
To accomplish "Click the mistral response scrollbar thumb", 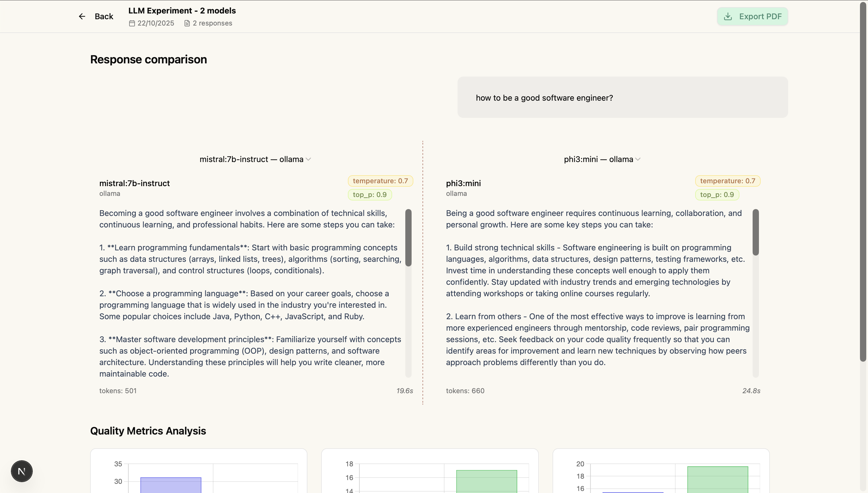I will pos(408,238).
